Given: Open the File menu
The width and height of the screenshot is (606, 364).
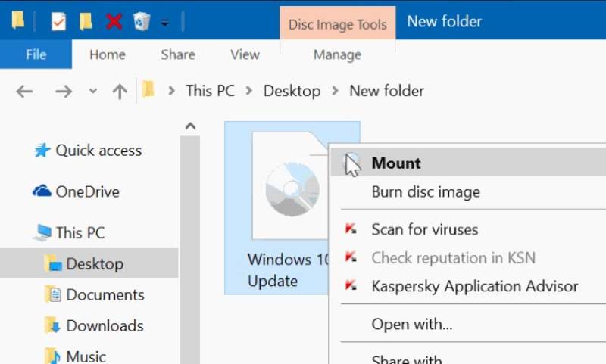Looking at the screenshot, I should pyautogui.click(x=36, y=54).
